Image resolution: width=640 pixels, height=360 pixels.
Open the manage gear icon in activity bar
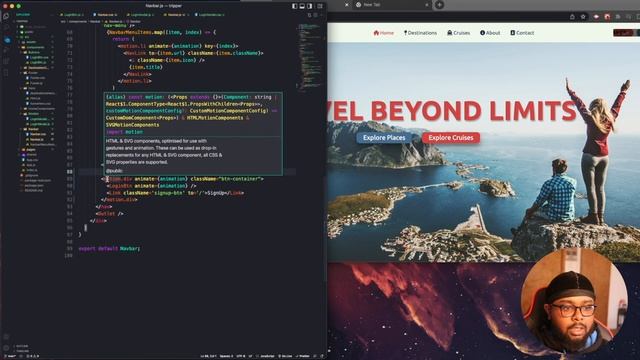click(6, 348)
